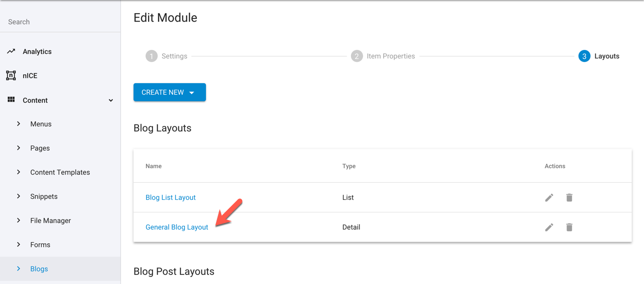
Task: Expand the Snippets tree chevron
Action: pos(19,196)
